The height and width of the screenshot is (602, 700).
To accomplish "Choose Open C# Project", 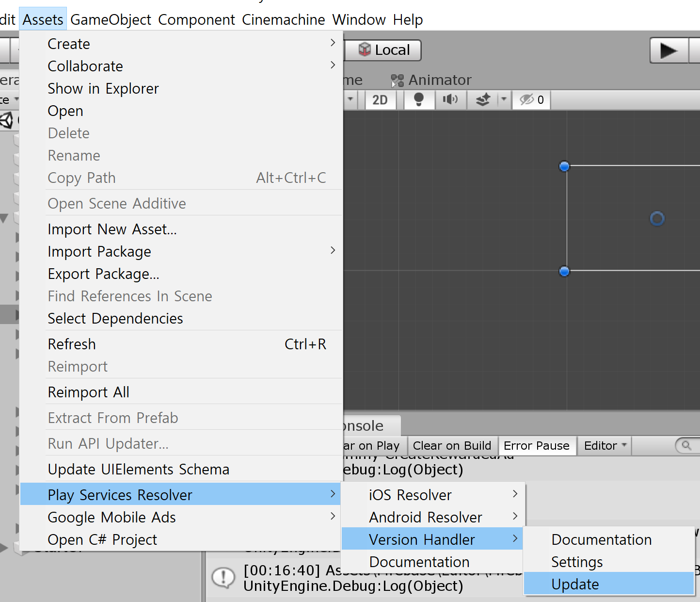I will click(181, 539).
